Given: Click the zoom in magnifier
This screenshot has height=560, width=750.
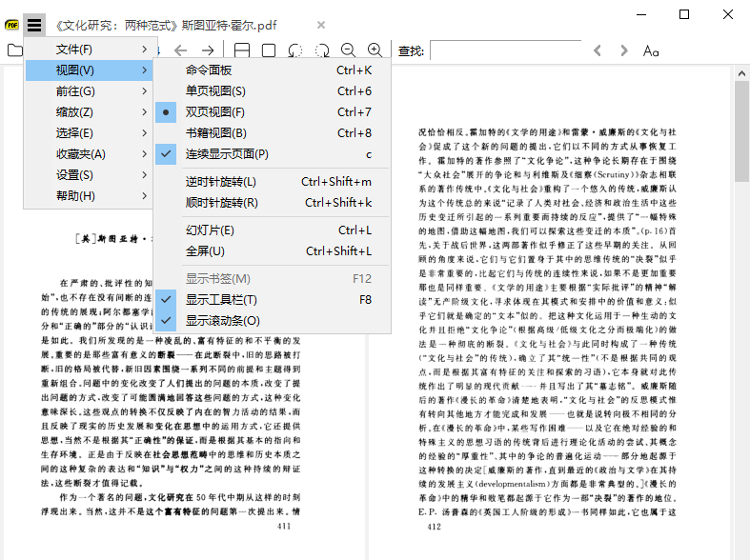Looking at the screenshot, I should 375,50.
